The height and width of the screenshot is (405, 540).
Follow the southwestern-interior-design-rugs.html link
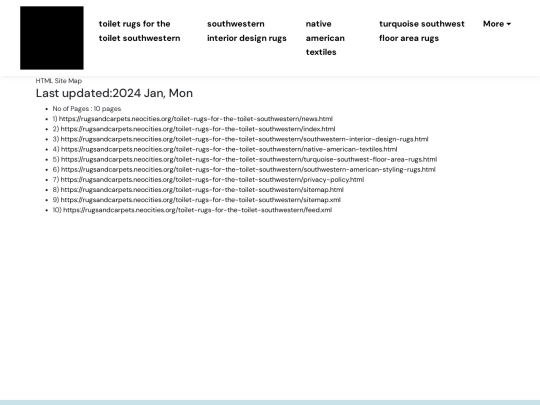pyautogui.click(x=245, y=139)
